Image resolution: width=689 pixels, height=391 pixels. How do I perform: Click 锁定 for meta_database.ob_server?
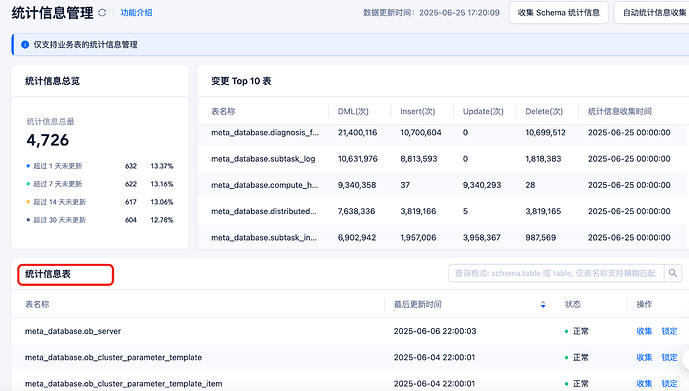(x=669, y=331)
